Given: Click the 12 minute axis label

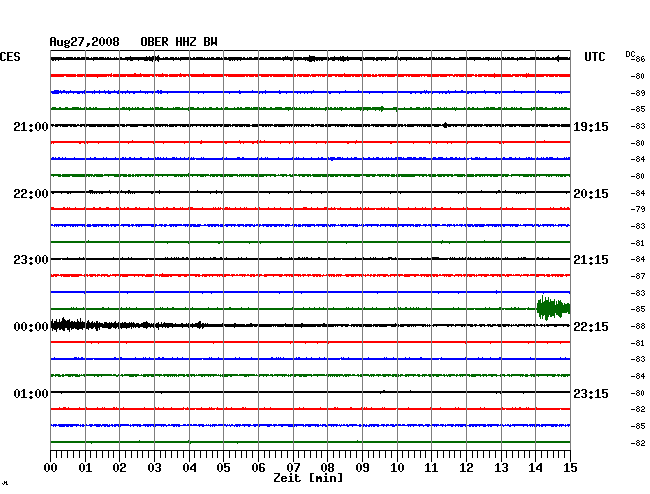Looking at the screenshot, I should click(466, 468).
